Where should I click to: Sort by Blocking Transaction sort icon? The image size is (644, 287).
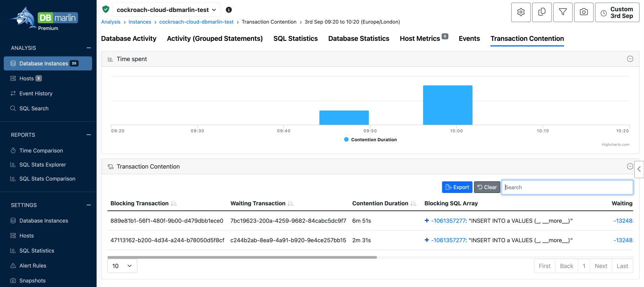[174, 203]
